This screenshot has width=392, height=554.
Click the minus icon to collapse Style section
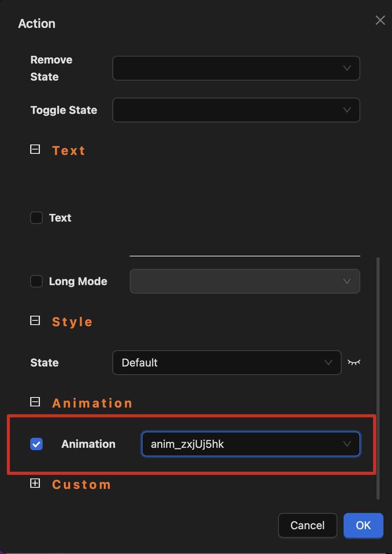pyautogui.click(x=35, y=320)
